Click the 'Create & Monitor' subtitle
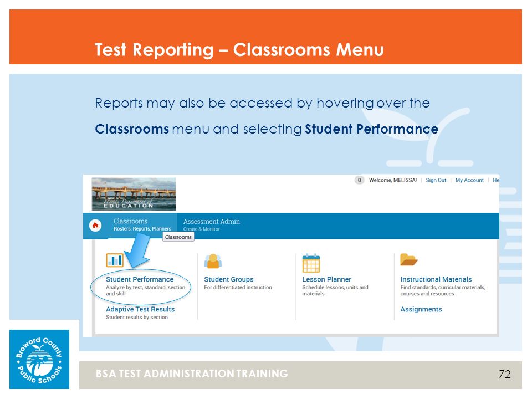The image size is (532, 399). click(202, 229)
